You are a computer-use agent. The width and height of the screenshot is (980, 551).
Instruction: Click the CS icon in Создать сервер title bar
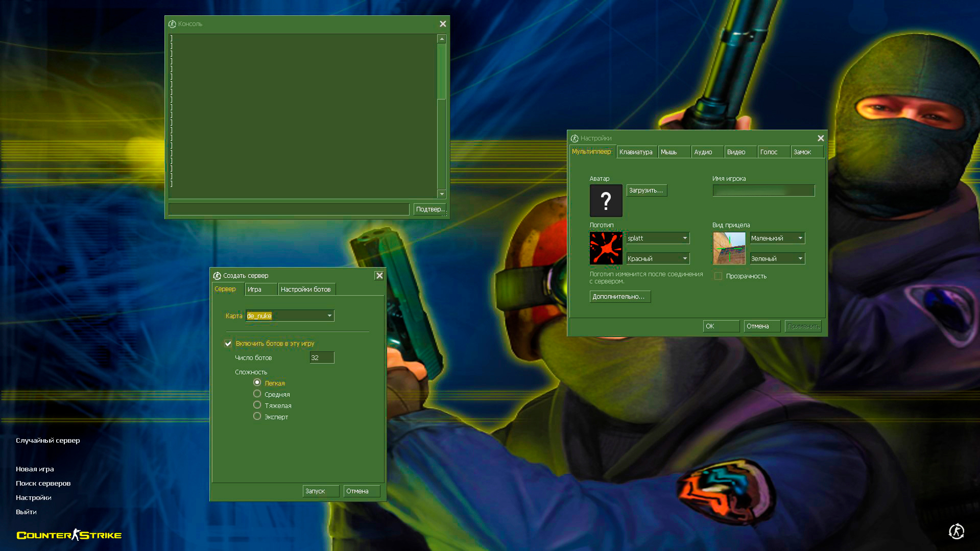click(x=218, y=275)
